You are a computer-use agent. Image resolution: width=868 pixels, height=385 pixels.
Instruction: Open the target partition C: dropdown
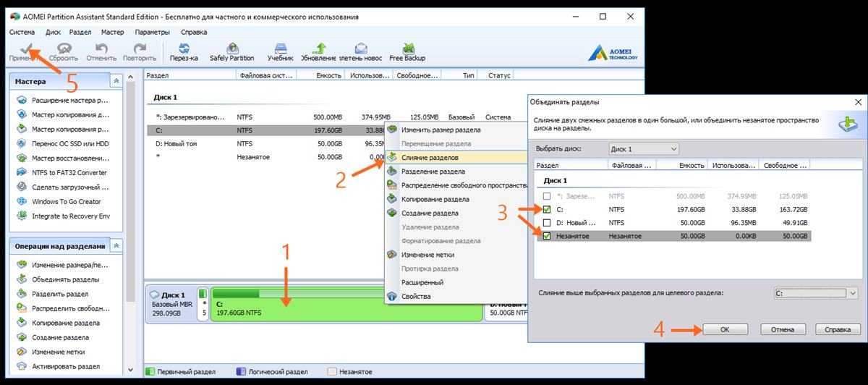tap(815, 294)
